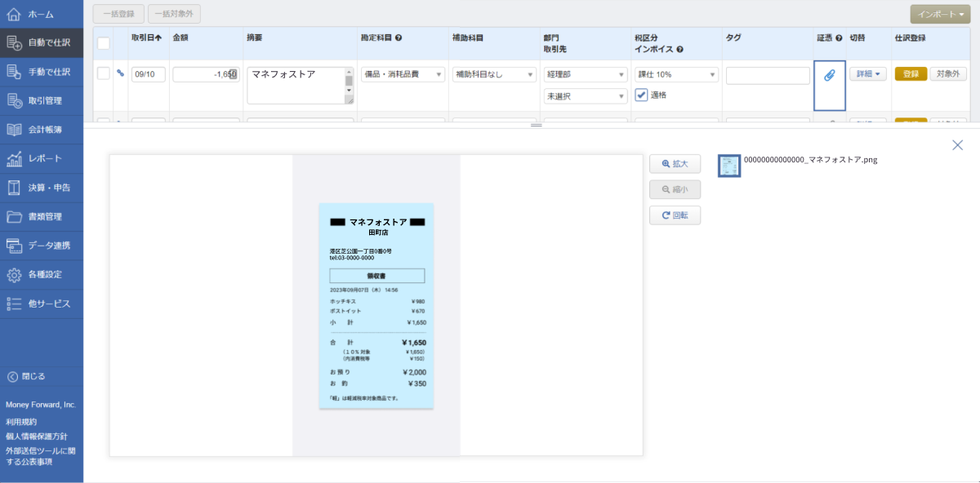Click help icon next to インボイス header

pyautogui.click(x=679, y=50)
